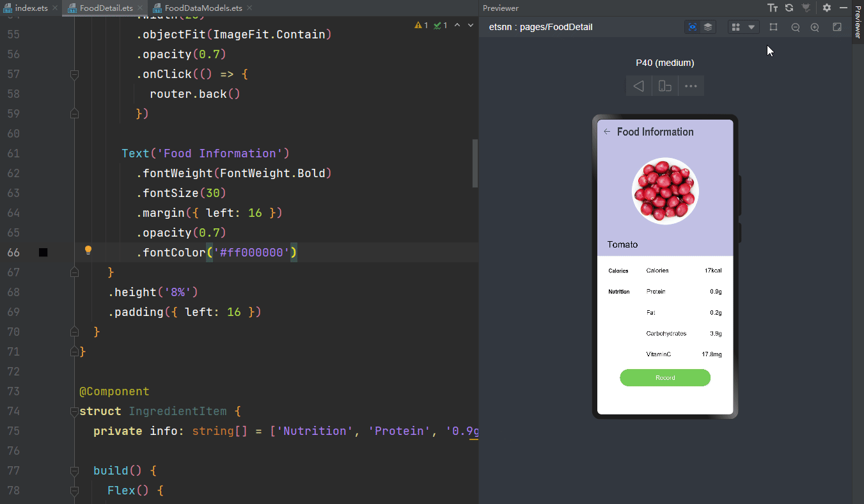
Task: Refresh the Previewer with reload icon
Action: tap(789, 8)
